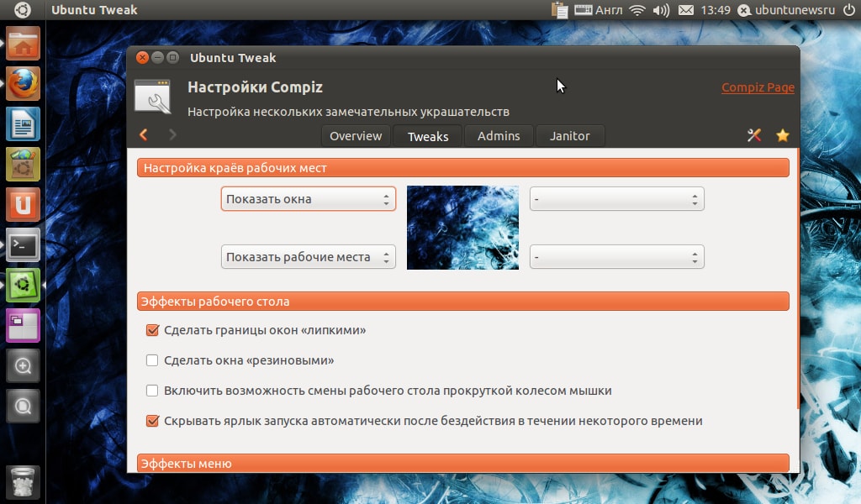
Task: Open the 'Показать рабочие места' edge dropdown
Action: (308, 257)
